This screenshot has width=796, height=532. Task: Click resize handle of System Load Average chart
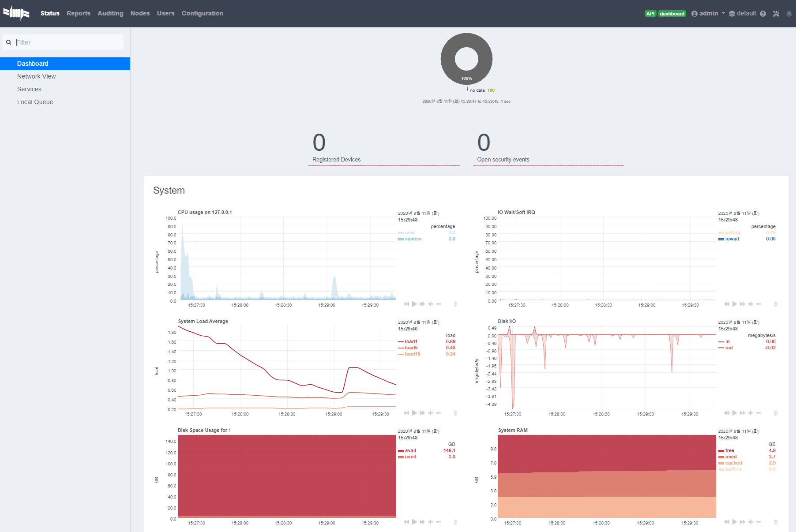[455, 413]
